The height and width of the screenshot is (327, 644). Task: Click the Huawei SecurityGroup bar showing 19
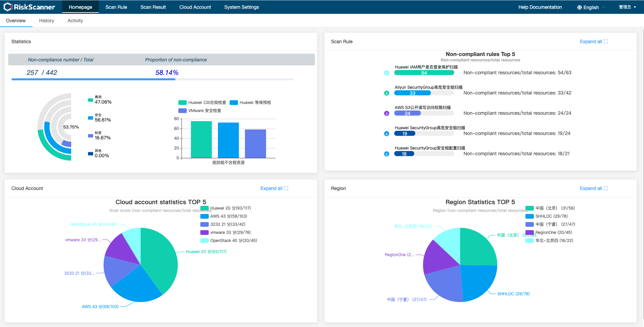(x=405, y=133)
